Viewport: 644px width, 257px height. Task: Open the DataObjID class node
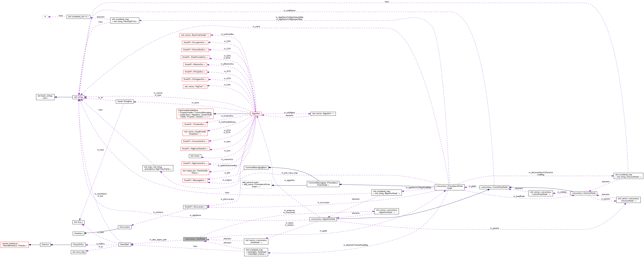[124, 245]
